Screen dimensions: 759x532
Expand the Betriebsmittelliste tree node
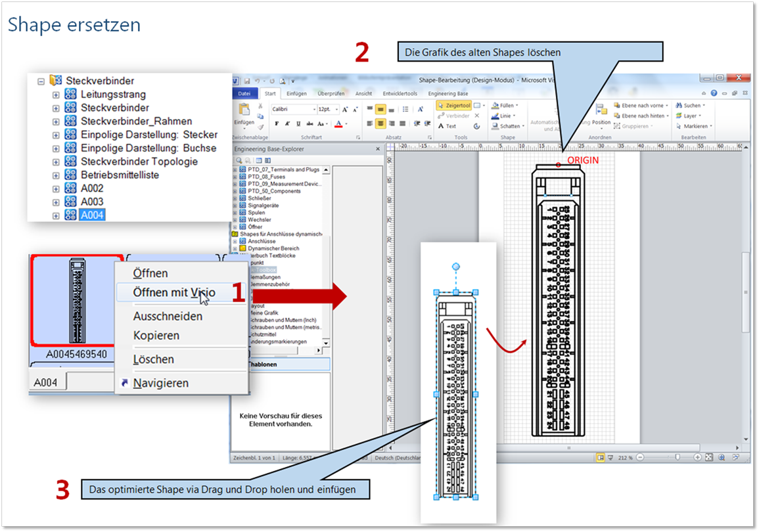[x=56, y=175]
